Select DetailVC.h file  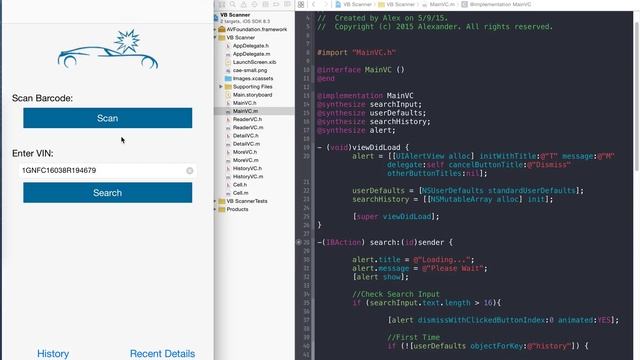point(245,136)
